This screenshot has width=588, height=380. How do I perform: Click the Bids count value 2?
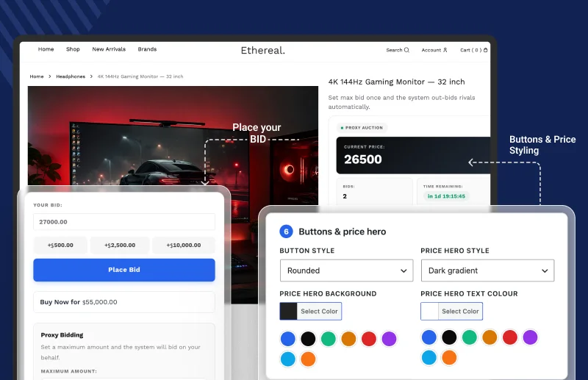345,196
